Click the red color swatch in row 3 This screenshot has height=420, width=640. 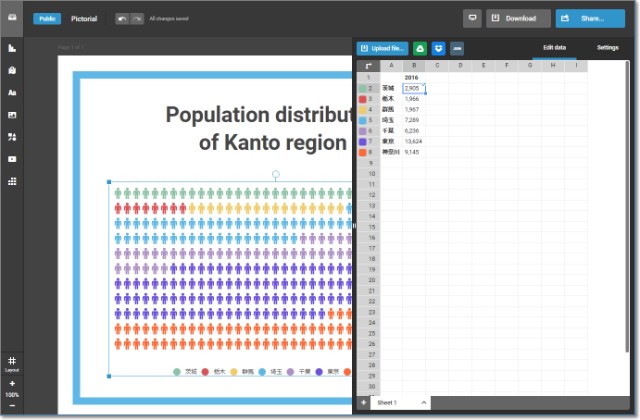coord(362,99)
